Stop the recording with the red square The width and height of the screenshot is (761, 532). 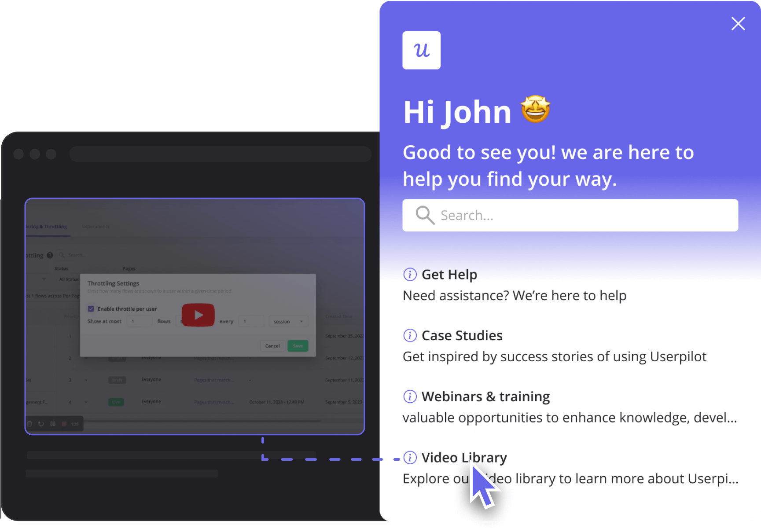point(64,424)
